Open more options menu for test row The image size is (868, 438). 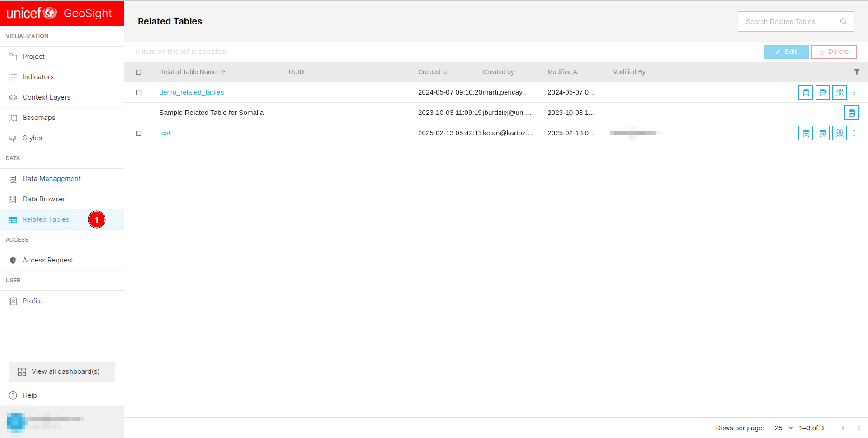click(x=854, y=133)
